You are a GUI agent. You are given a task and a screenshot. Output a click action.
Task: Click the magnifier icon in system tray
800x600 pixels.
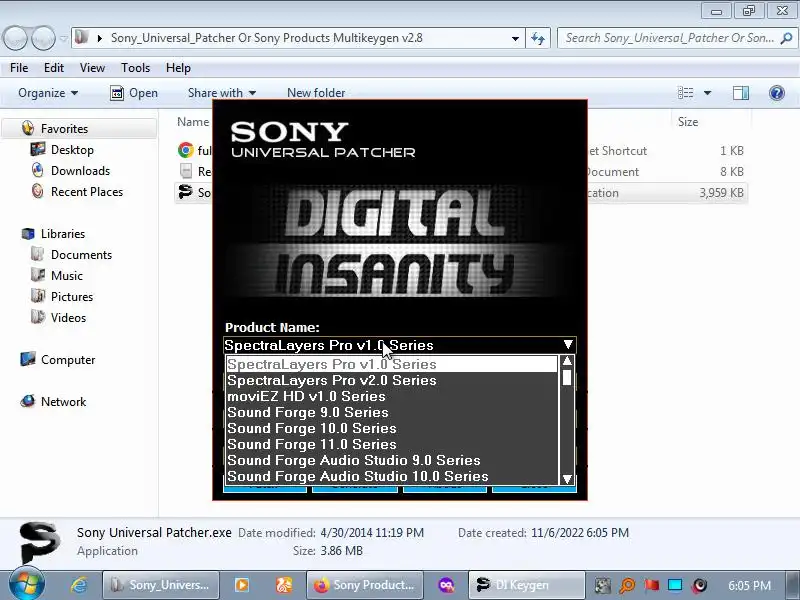[x=627, y=585]
